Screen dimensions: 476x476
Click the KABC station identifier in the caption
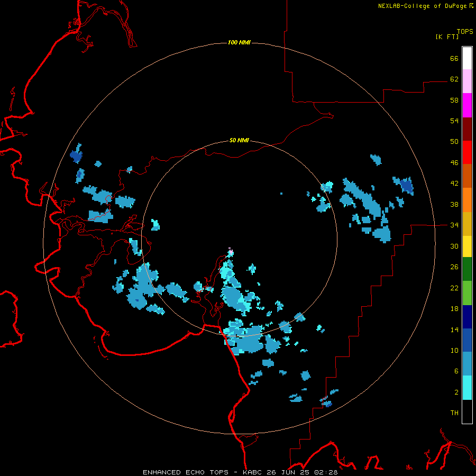coord(253,472)
